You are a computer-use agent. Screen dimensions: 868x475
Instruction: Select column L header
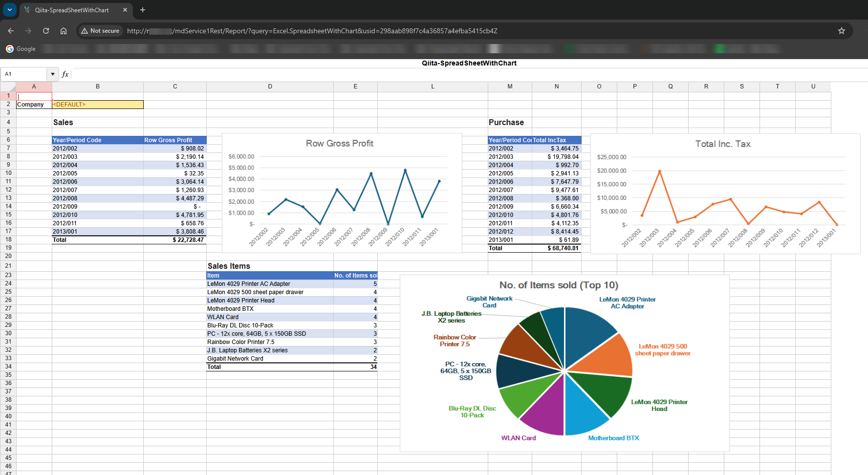[433, 86]
